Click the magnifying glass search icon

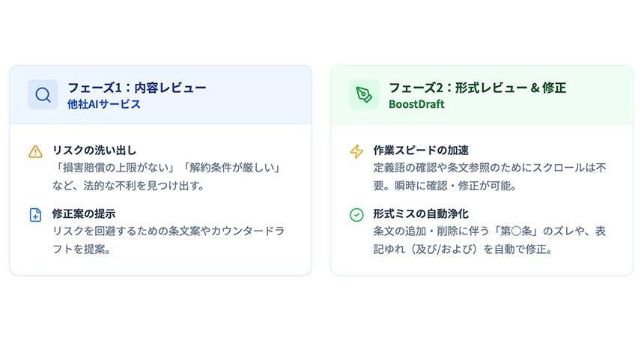[x=43, y=95]
